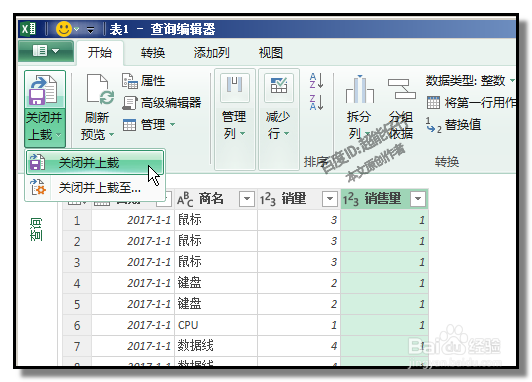Click the 关闭并上载 ribbon icon
Image resolution: width=532 pixels, height=382 pixels.
pos(44,90)
